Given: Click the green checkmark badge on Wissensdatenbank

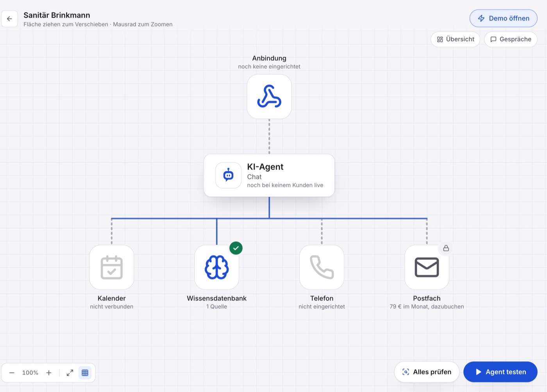Looking at the screenshot, I should (x=236, y=248).
